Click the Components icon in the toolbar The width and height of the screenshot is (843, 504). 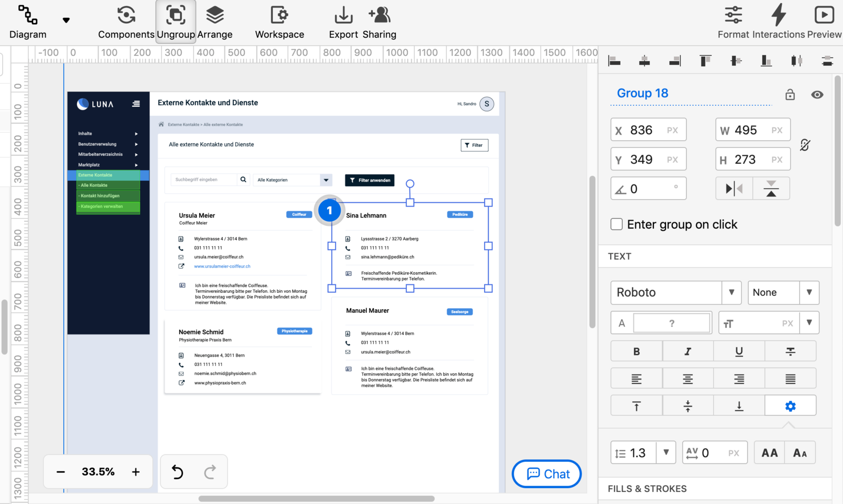pos(126,16)
